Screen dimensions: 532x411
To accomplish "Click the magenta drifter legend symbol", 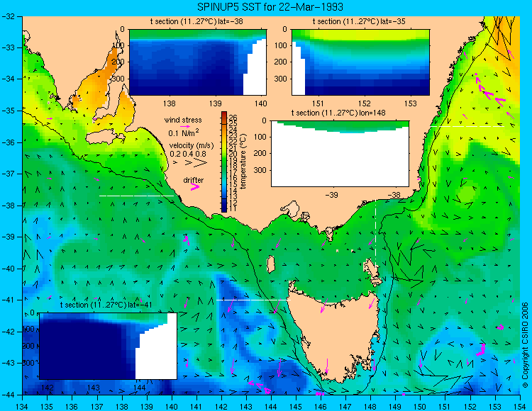I will 195,187.
